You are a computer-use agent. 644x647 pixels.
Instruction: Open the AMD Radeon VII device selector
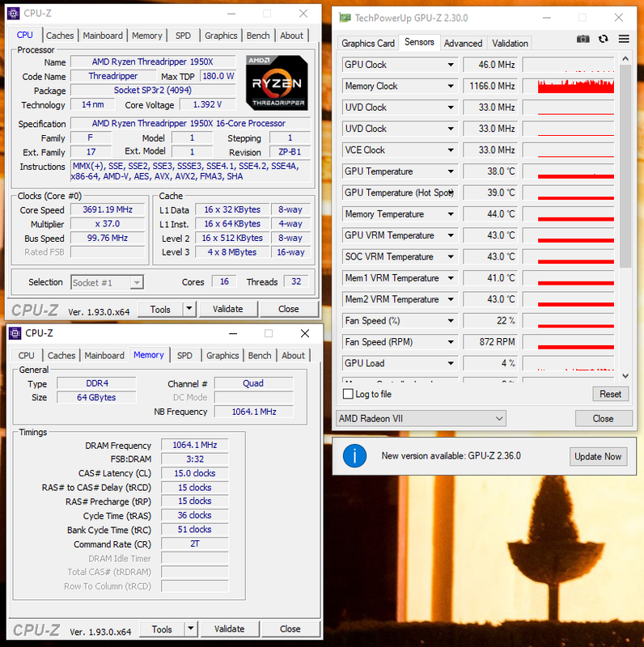pos(421,418)
